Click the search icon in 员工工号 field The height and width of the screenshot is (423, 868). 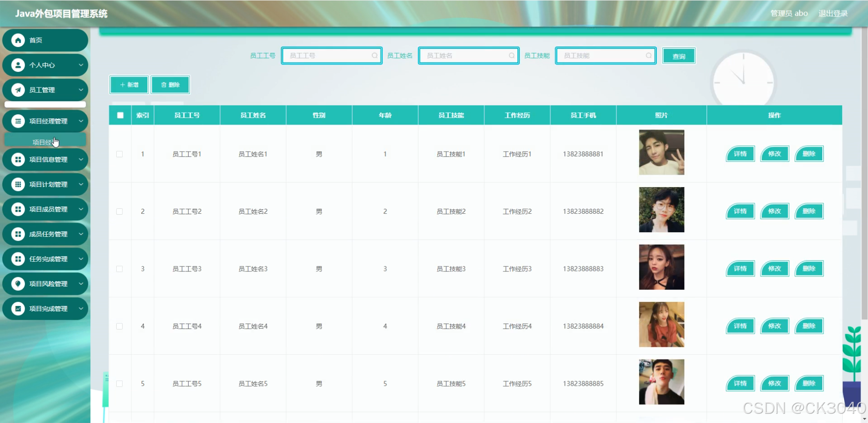(x=375, y=56)
